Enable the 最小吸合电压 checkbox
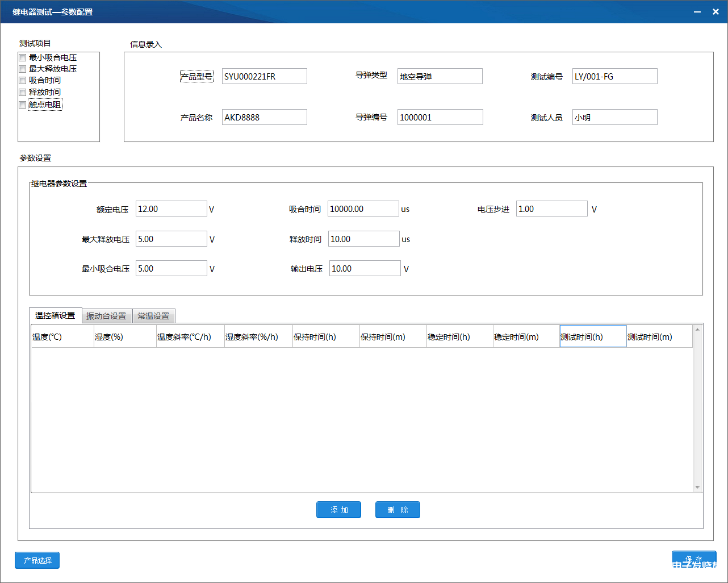 pos(23,57)
